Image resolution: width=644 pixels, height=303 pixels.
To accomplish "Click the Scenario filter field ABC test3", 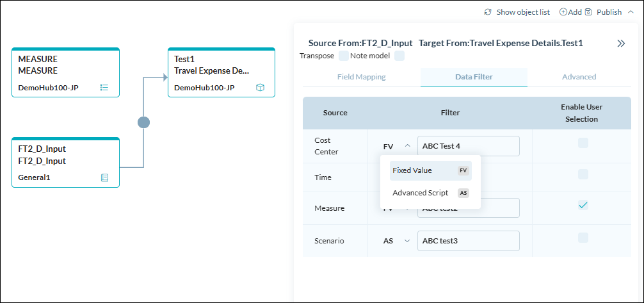I will click(468, 241).
